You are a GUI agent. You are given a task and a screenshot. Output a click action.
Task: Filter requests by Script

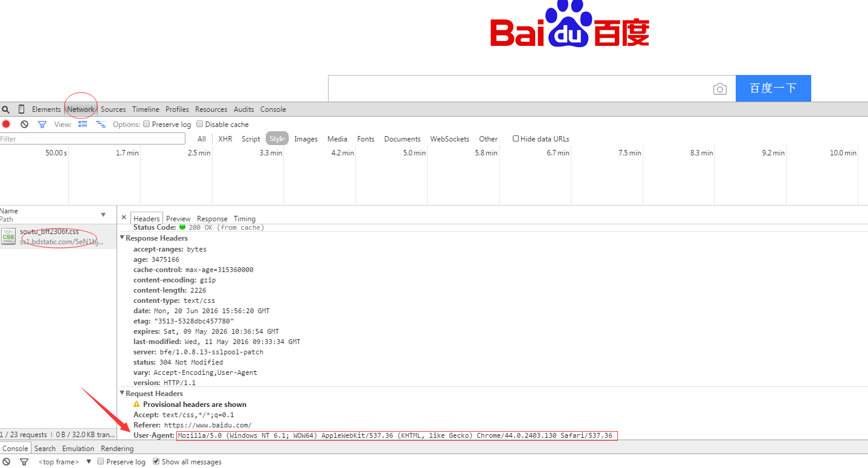[251, 138]
